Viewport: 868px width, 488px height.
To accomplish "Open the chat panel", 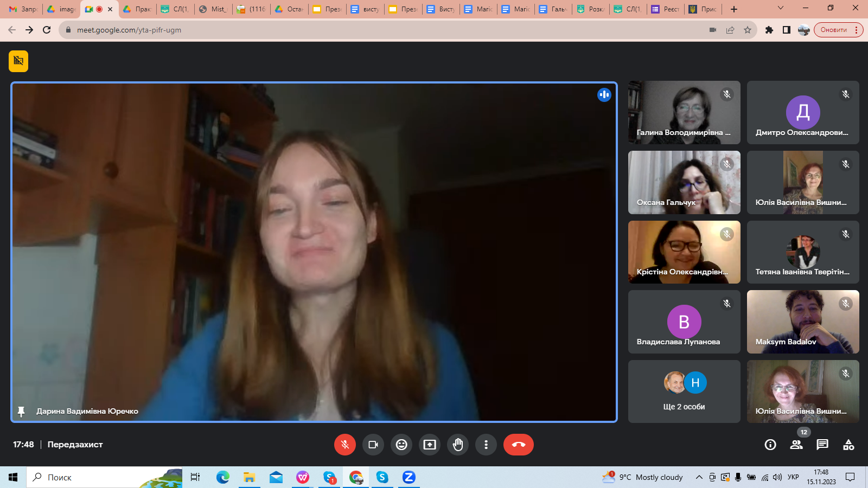I will [822, 445].
